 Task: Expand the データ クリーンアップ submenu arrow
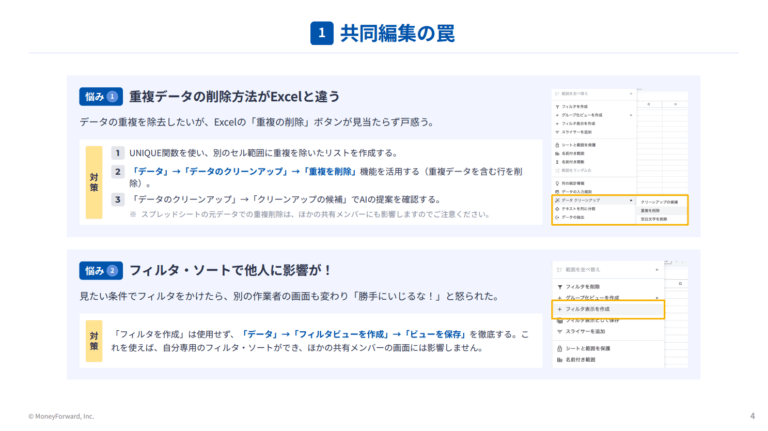631,200
